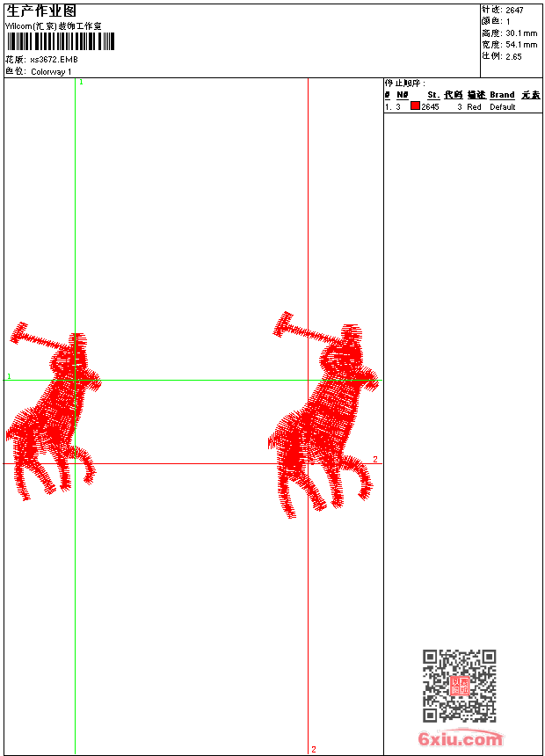Click red marker 2 at bottom of vertical line

click(x=314, y=749)
